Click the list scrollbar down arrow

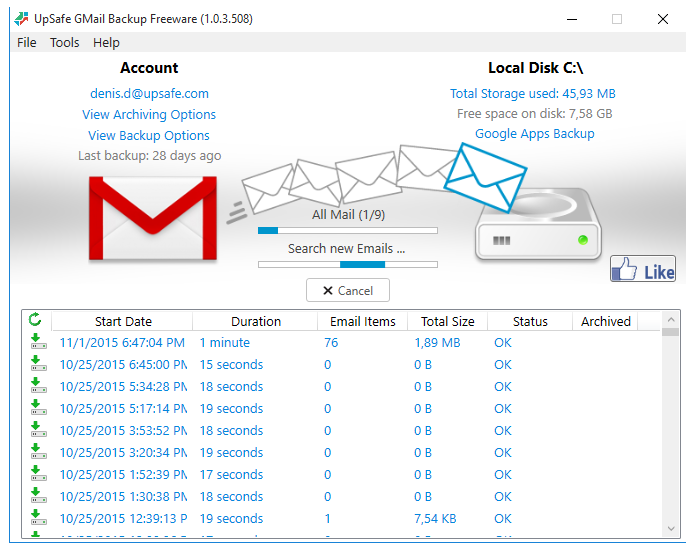point(671,528)
